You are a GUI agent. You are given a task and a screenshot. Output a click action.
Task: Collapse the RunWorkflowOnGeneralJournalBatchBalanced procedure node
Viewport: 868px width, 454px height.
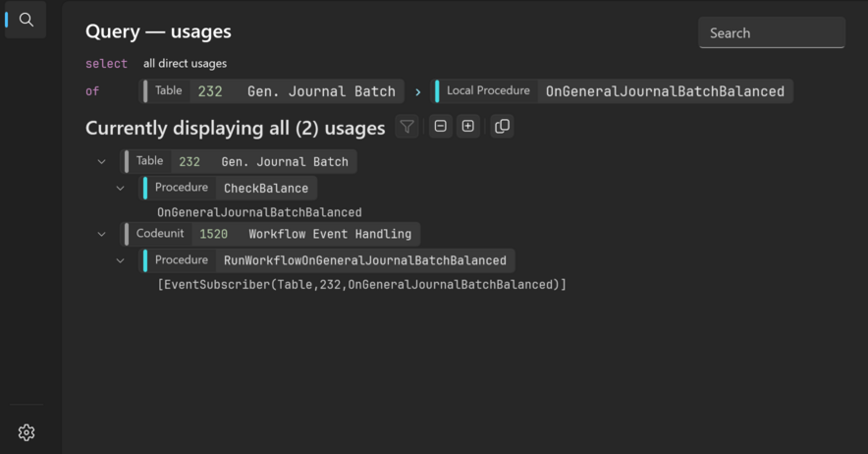pyautogui.click(x=121, y=260)
